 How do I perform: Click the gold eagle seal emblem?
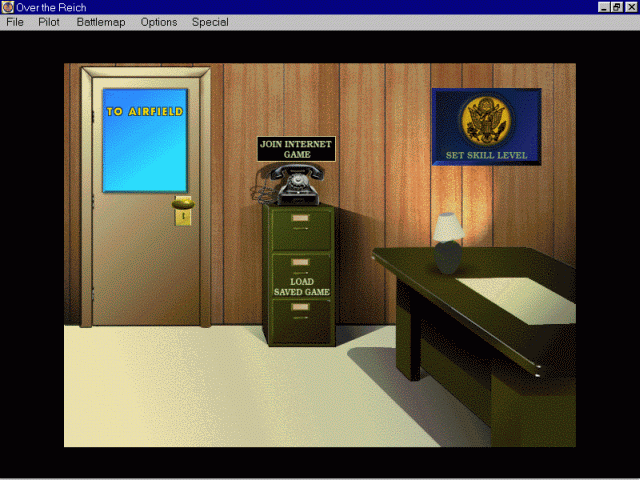(x=485, y=120)
